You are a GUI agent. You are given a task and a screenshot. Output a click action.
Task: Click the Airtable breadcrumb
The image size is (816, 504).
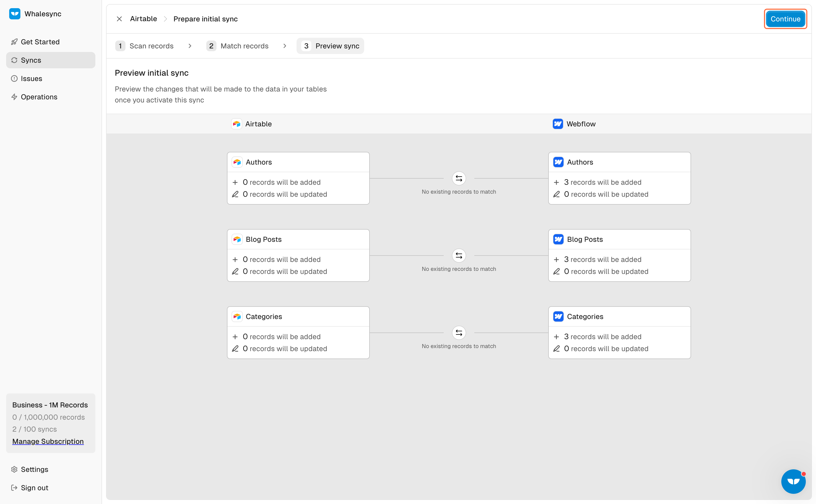tap(144, 19)
